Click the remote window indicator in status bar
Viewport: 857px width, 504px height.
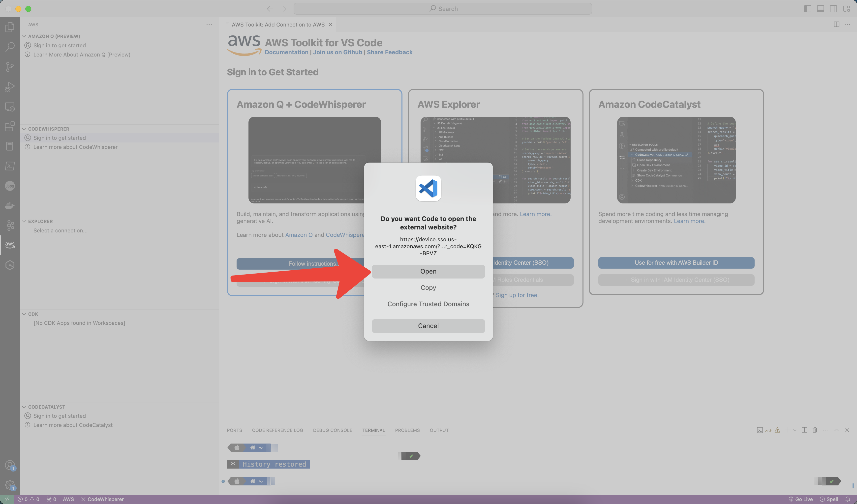pyautogui.click(x=7, y=499)
